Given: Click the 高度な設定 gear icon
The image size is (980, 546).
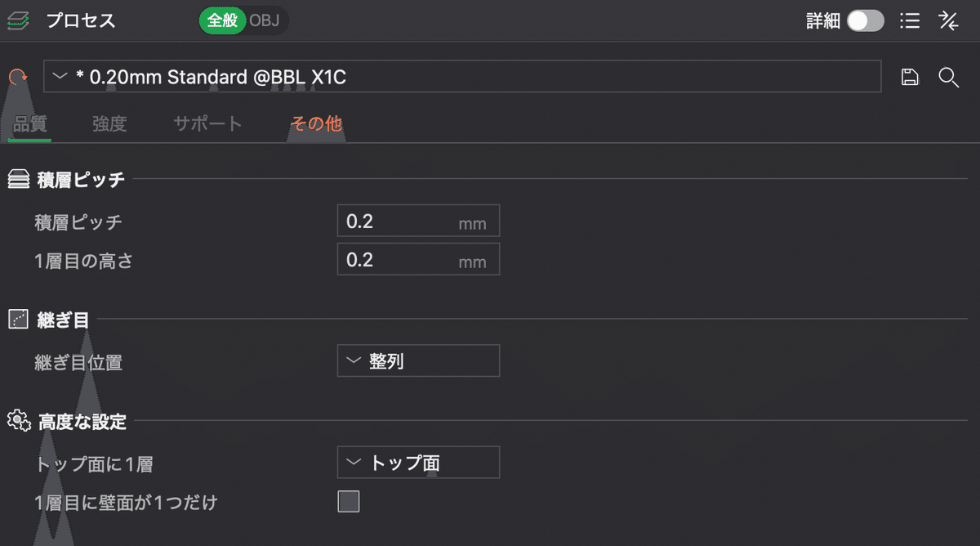Looking at the screenshot, I should tap(17, 422).
